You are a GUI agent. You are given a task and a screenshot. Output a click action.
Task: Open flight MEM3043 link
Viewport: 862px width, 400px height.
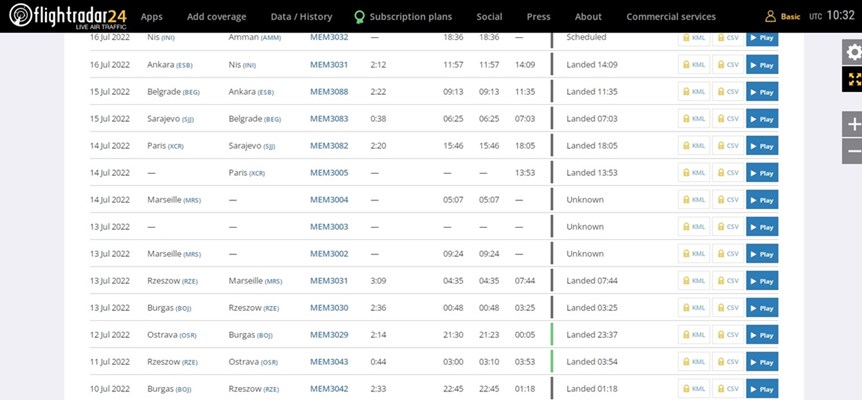click(x=329, y=362)
